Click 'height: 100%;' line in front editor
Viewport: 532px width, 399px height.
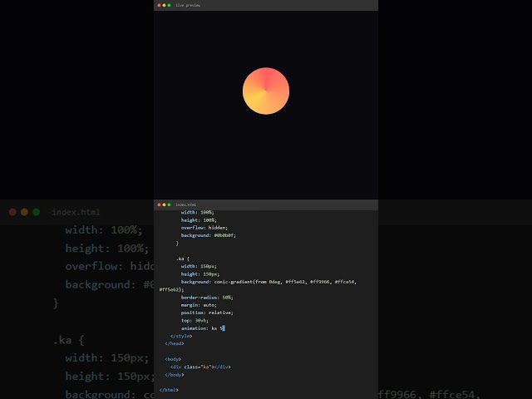click(x=199, y=220)
